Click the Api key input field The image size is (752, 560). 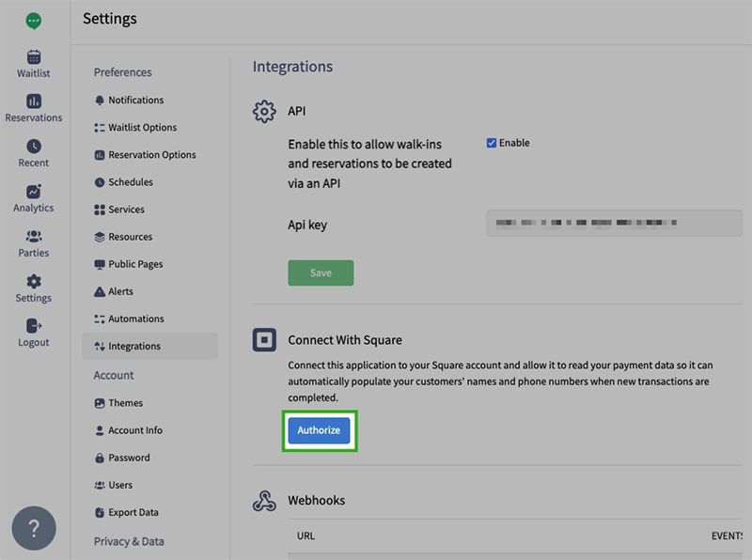coord(612,223)
